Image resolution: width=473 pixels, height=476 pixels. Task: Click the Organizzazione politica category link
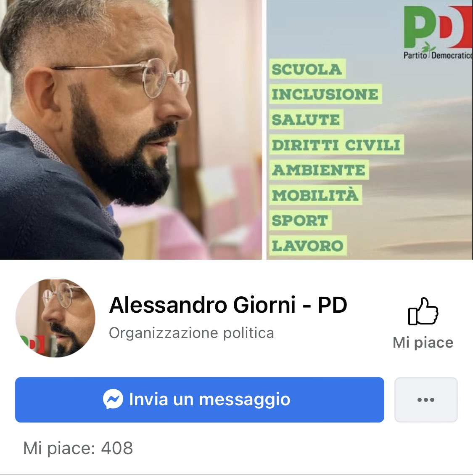coord(191,333)
